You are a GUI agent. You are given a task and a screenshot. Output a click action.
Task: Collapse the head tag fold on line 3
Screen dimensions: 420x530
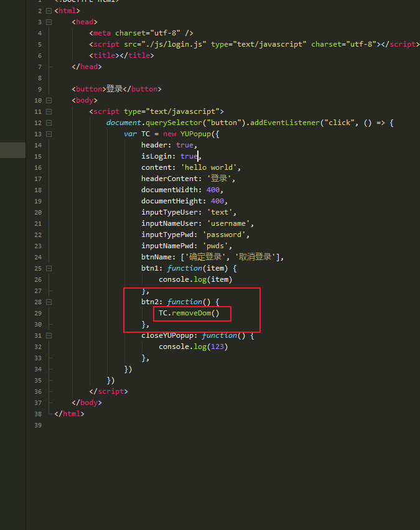click(x=49, y=22)
